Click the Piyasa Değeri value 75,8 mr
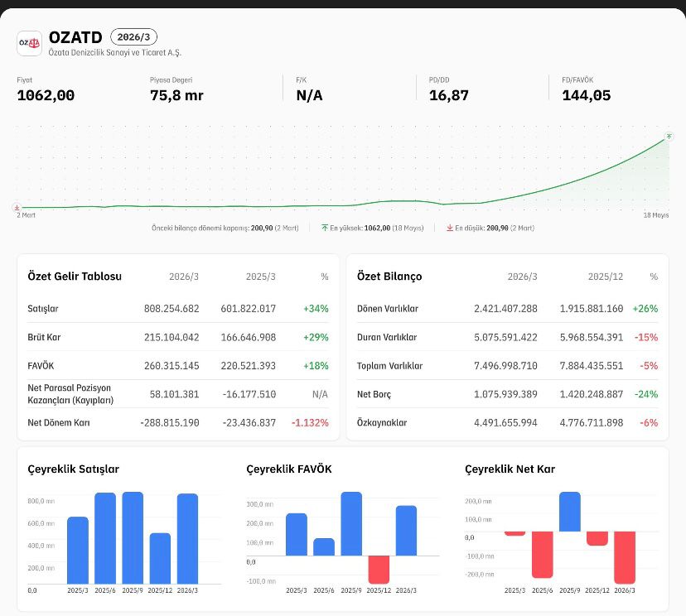Screen dimensions: 686x616 coord(176,95)
